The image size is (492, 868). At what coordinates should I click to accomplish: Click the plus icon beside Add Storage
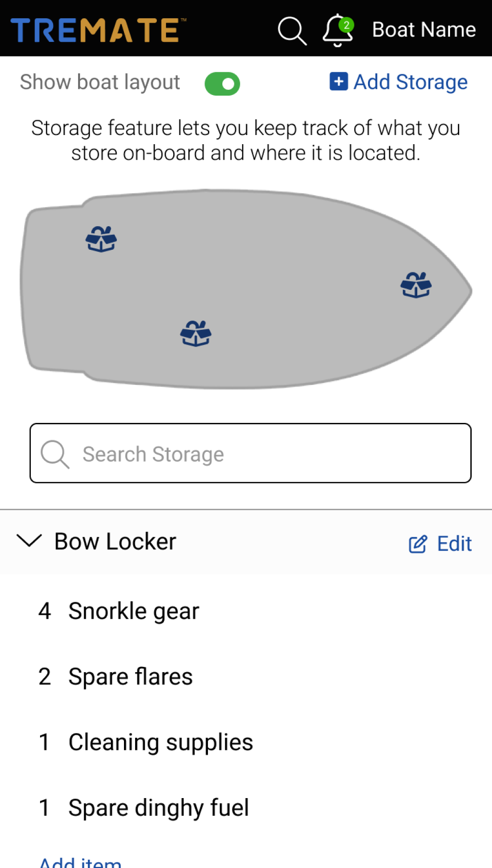(x=339, y=81)
